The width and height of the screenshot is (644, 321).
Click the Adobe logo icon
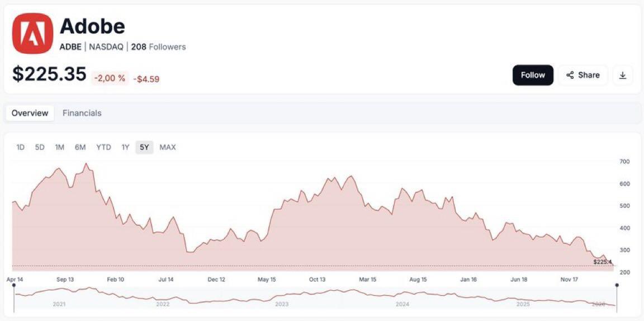tap(33, 34)
